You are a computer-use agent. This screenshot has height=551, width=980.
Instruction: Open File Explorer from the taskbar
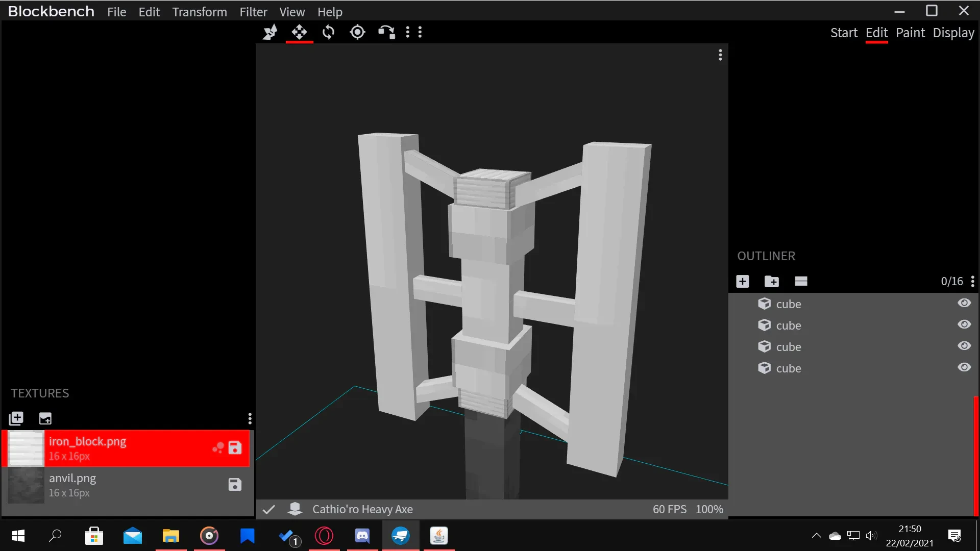click(171, 536)
